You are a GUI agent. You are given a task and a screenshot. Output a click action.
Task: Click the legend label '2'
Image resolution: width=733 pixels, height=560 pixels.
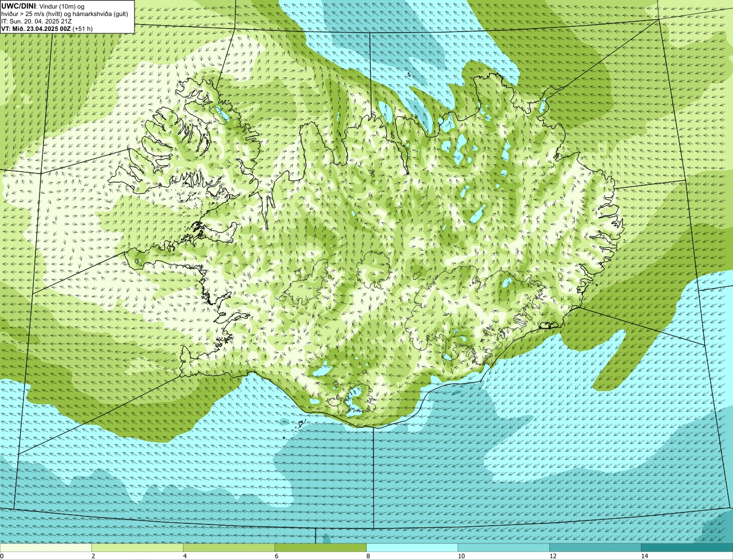click(x=93, y=556)
